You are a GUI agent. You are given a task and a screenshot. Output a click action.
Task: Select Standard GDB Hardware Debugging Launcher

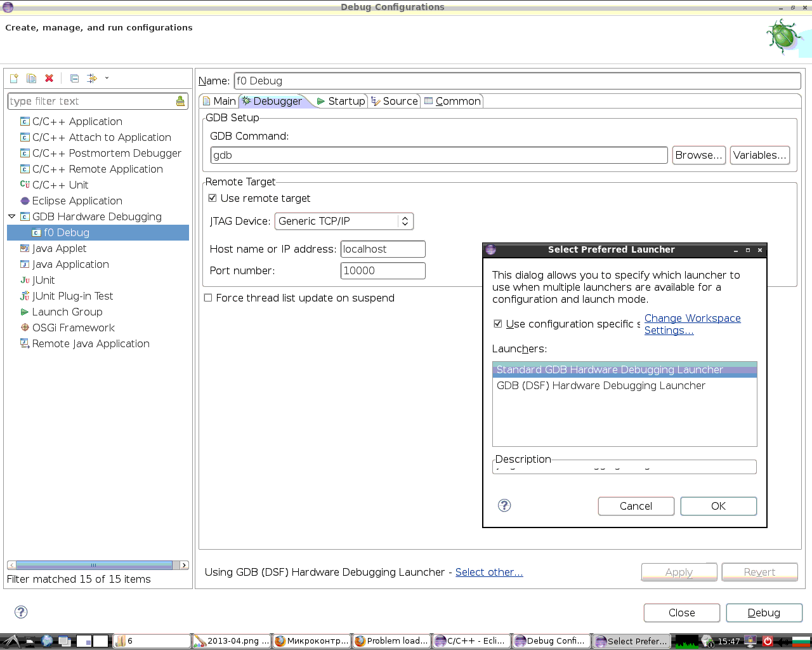coord(625,369)
